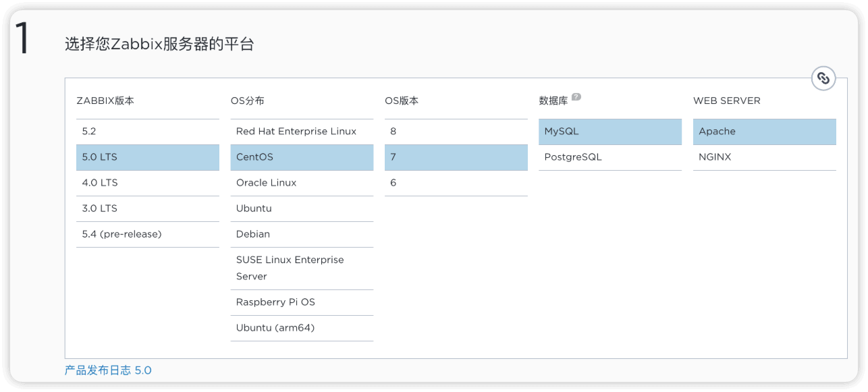868x392 pixels.
Task: Select Zabbix version 5.4 (pre-release)
Action: pyautogui.click(x=148, y=234)
